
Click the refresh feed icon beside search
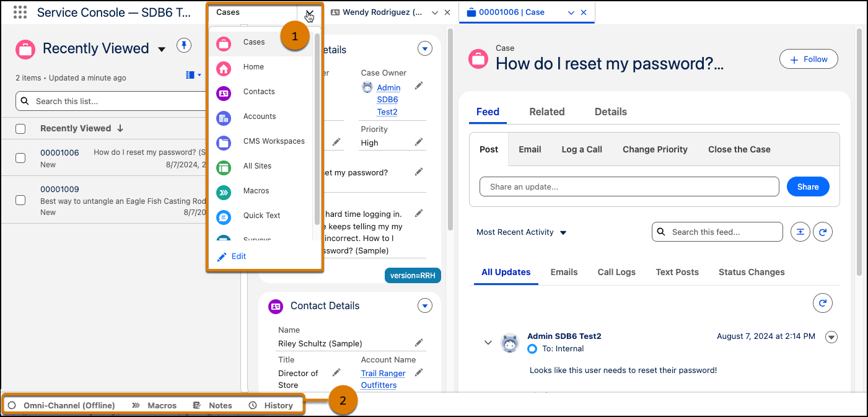click(x=822, y=232)
